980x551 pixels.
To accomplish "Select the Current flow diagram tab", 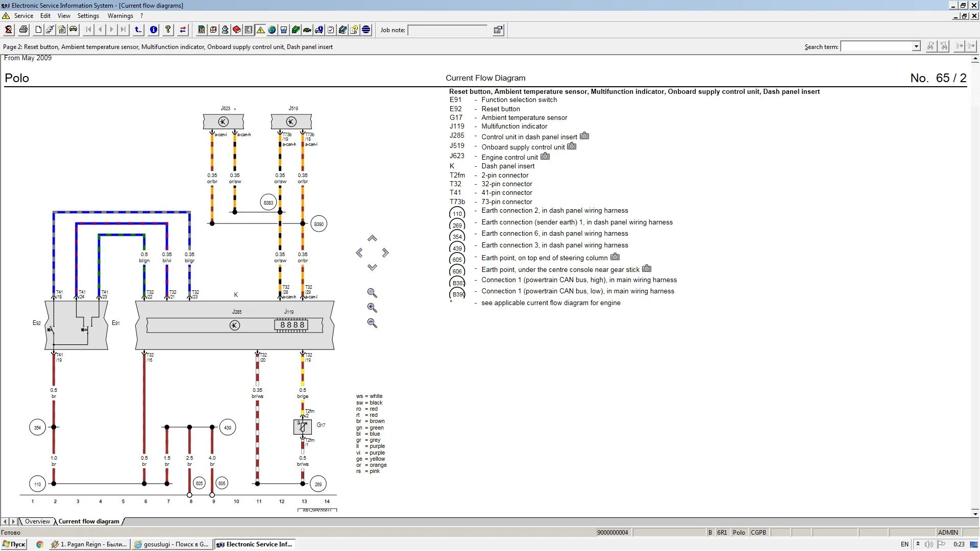I will pyautogui.click(x=88, y=521).
